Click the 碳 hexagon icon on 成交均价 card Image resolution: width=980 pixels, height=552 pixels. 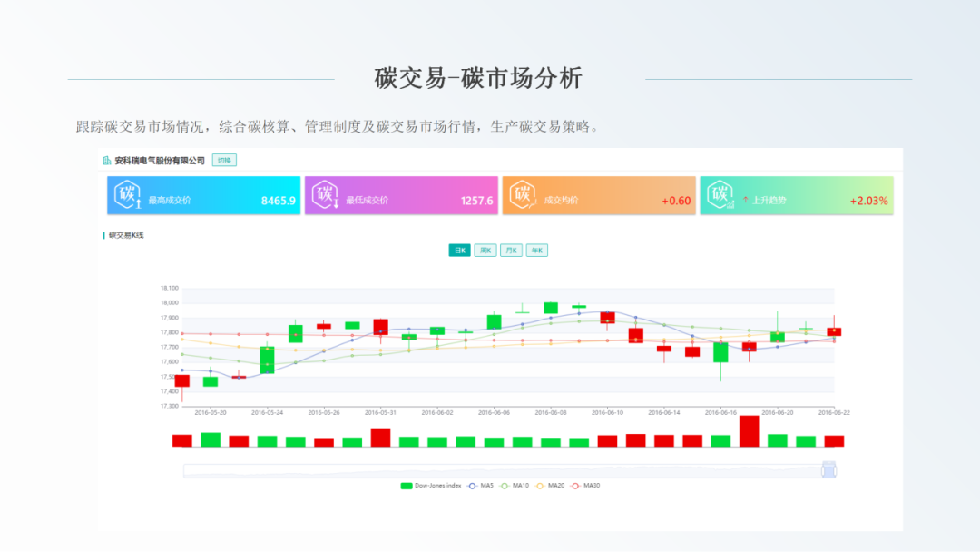tap(523, 194)
